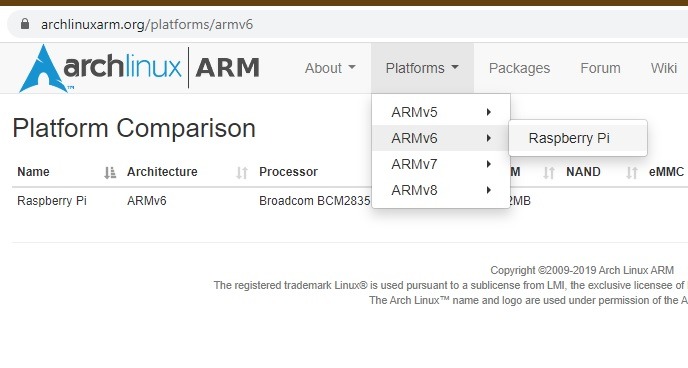Expand the ARMv7 submenu arrow
This screenshot has height=368, width=688.
coord(488,164)
